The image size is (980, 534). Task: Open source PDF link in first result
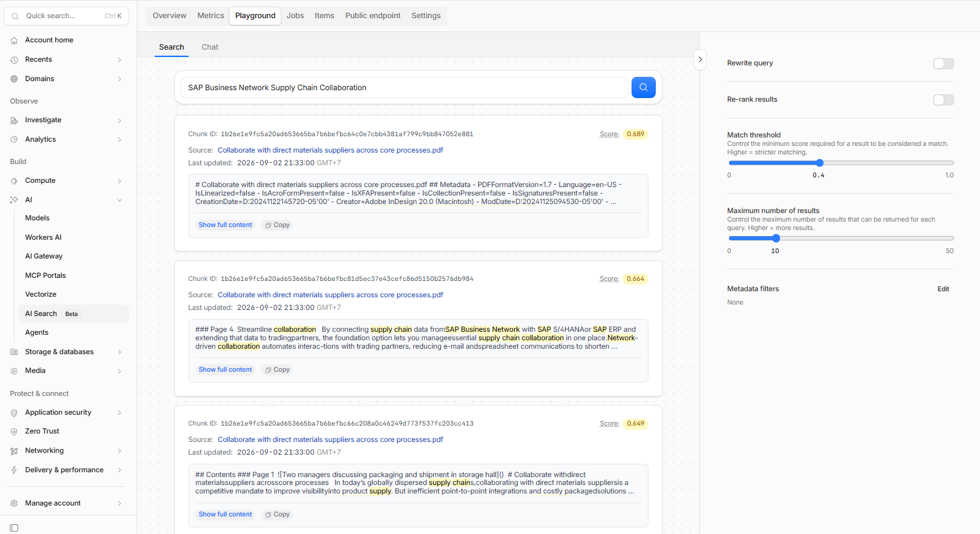(x=330, y=150)
